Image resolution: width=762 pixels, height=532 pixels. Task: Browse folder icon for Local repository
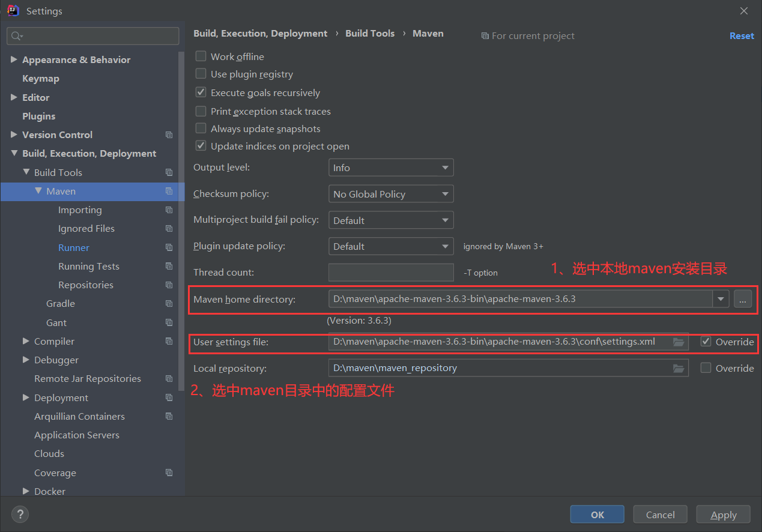click(679, 368)
